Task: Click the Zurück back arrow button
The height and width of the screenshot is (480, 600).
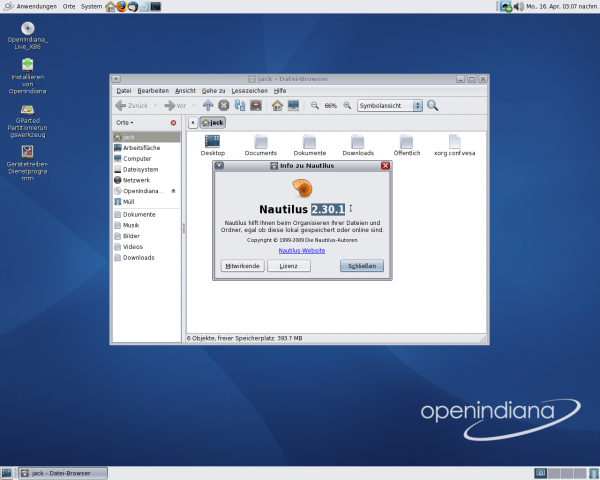Action: pos(131,106)
